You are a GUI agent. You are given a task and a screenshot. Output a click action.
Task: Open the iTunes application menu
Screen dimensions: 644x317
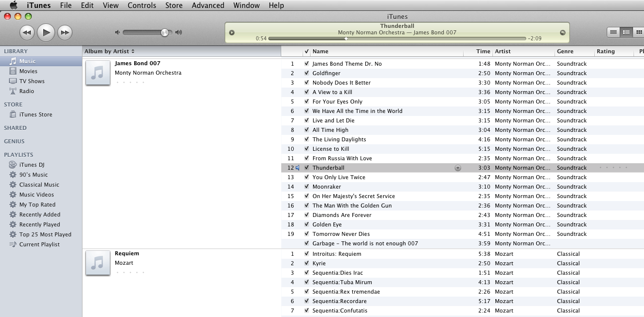tap(39, 5)
